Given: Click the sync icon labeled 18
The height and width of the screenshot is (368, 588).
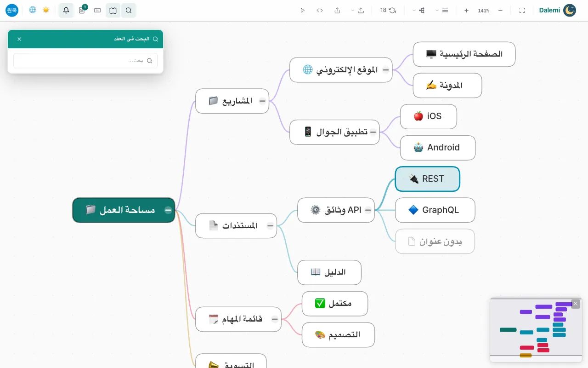Looking at the screenshot, I should pyautogui.click(x=388, y=10).
